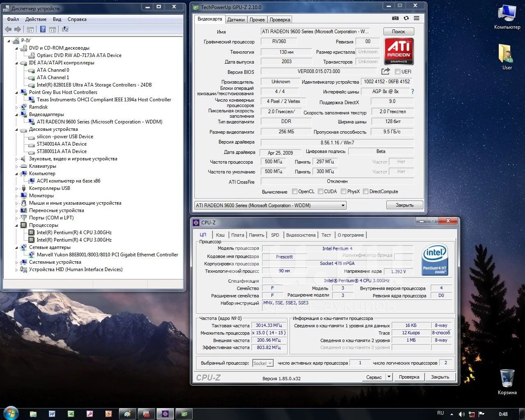Click the Сервис button in CPU-Z
525x420 pixels.
(374, 377)
